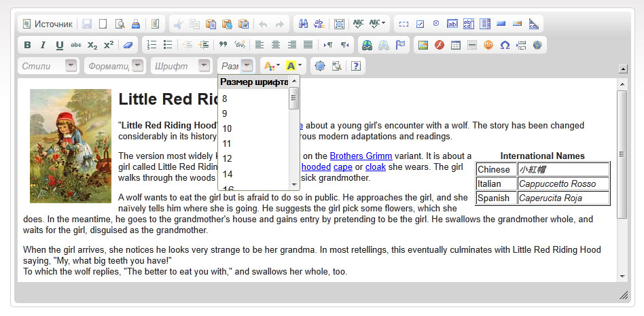
Task: Toggle italic formatting
Action: [43, 46]
